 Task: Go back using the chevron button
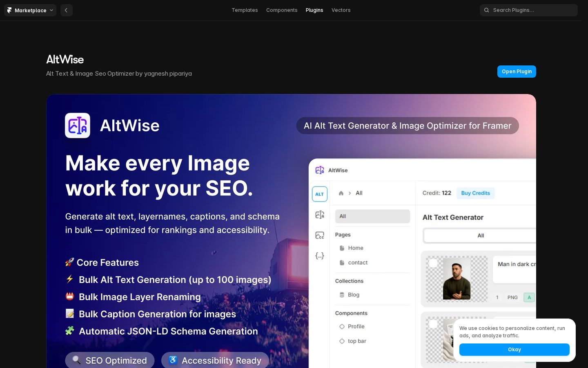click(66, 10)
